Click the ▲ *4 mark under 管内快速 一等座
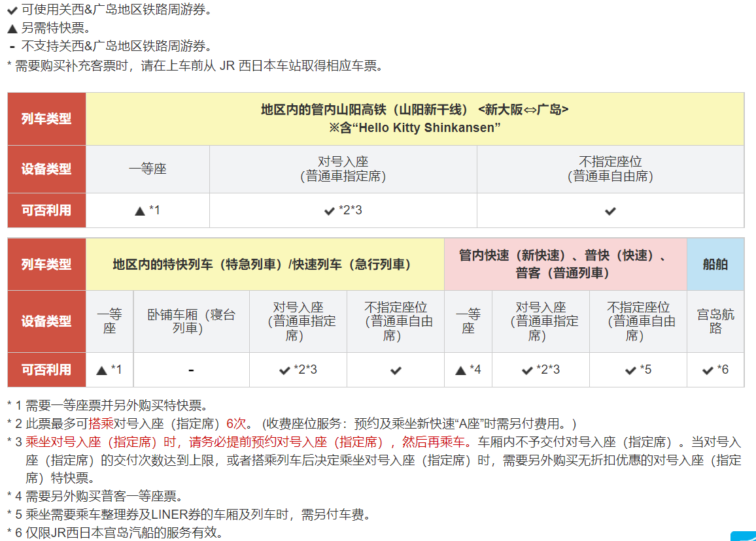The image size is (756, 541). 468,369
